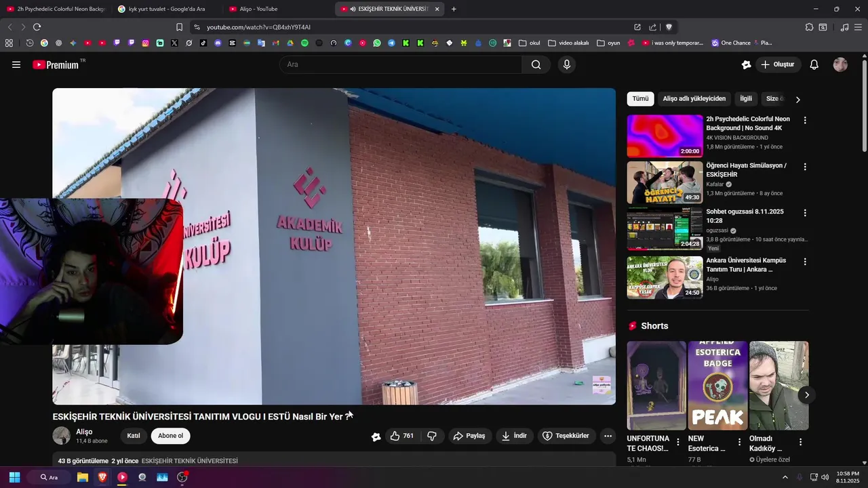Select the Alişo adlı yükleyiciden chip
The height and width of the screenshot is (488, 868).
[694, 99]
